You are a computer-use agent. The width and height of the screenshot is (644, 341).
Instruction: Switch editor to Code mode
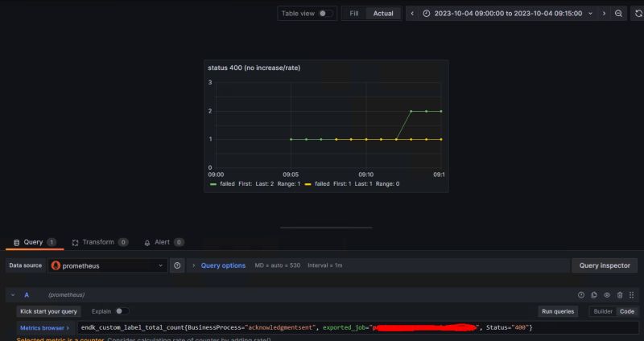(x=627, y=311)
